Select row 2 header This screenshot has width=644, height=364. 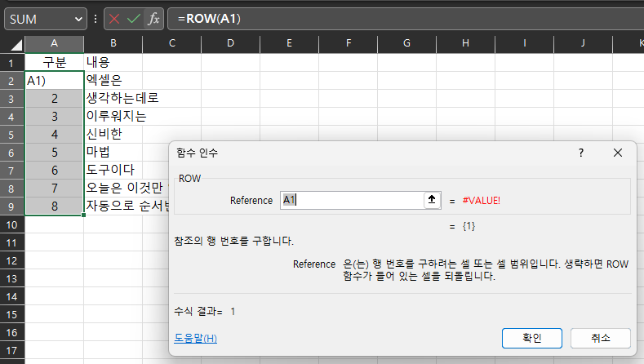coord(12,81)
